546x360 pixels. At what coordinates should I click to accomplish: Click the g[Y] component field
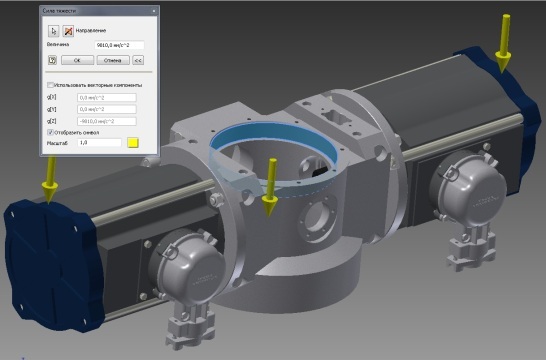click(107, 109)
